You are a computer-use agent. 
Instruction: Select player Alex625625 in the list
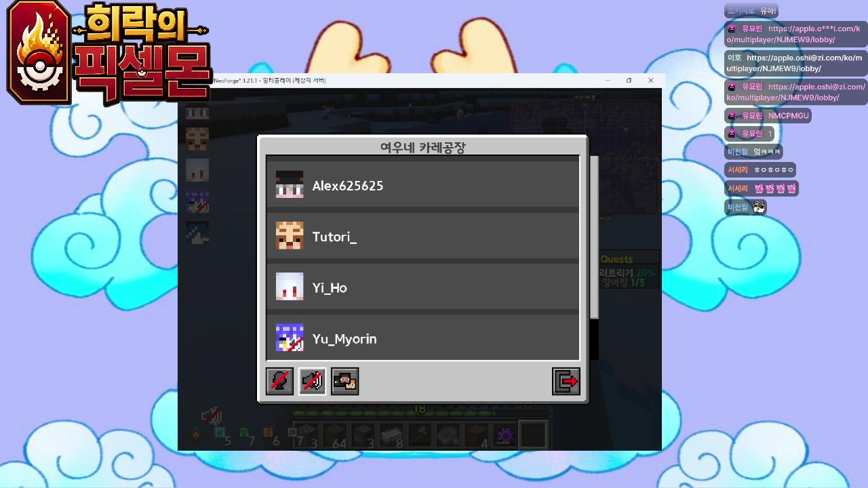pyautogui.click(x=422, y=185)
